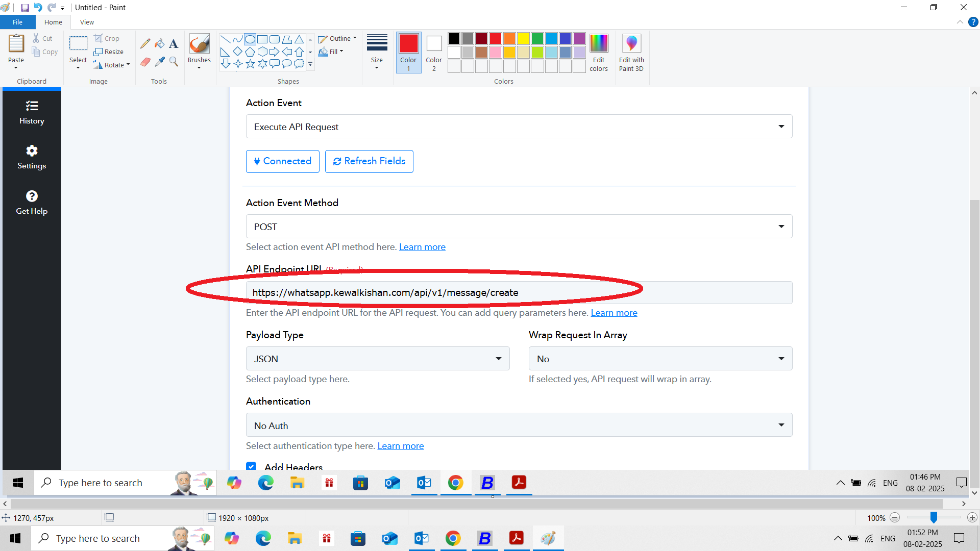Open File Explorer from the taskbar

[295, 538]
